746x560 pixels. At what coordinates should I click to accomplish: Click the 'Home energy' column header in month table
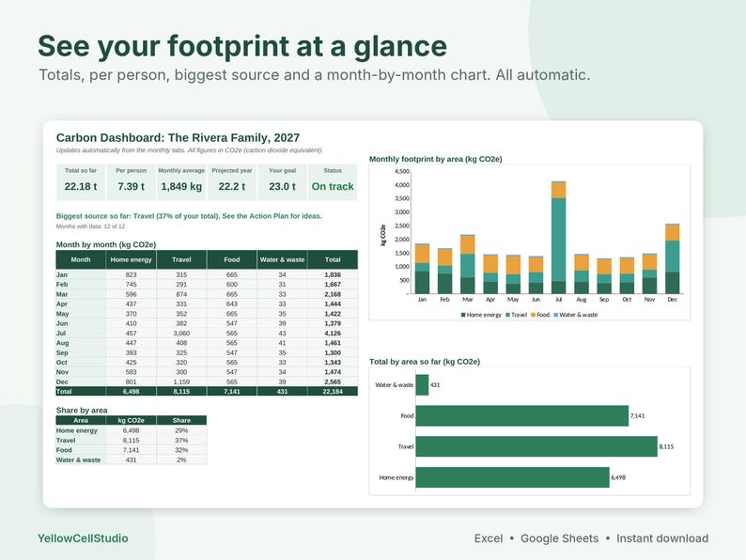click(131, 259)
